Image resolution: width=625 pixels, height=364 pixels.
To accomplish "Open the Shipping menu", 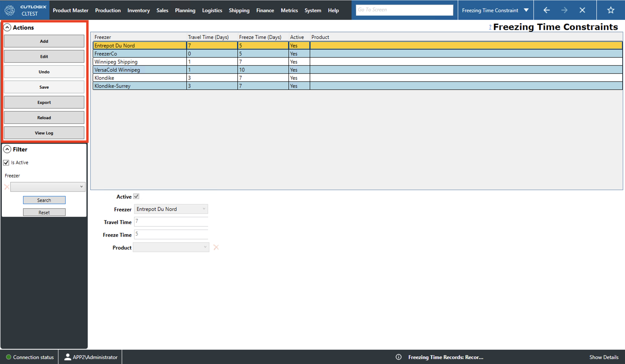I will click(239, 10).
